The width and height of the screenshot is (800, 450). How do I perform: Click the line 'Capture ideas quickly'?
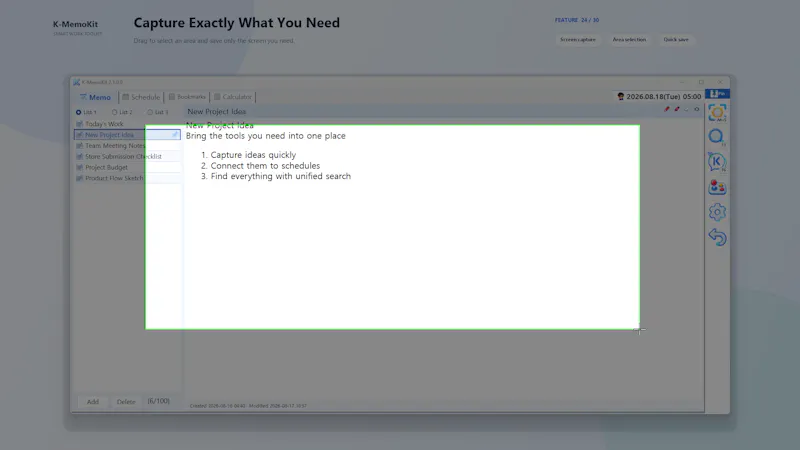click(253, 155)
